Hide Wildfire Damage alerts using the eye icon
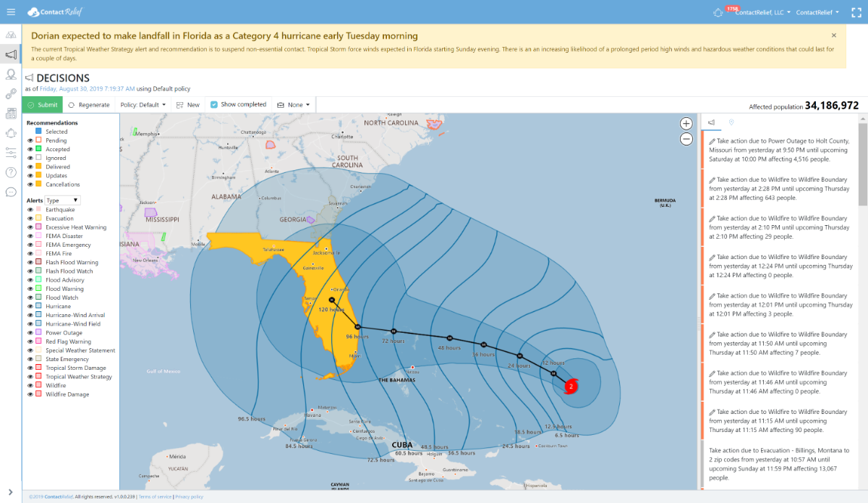Viewport: 868px width, 503px height. pos(30,394)
